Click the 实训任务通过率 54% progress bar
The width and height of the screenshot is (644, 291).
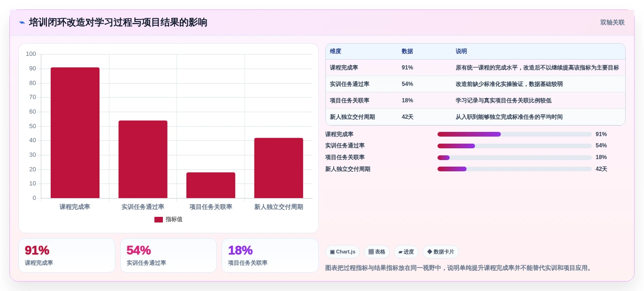click(x=514, y=146)
